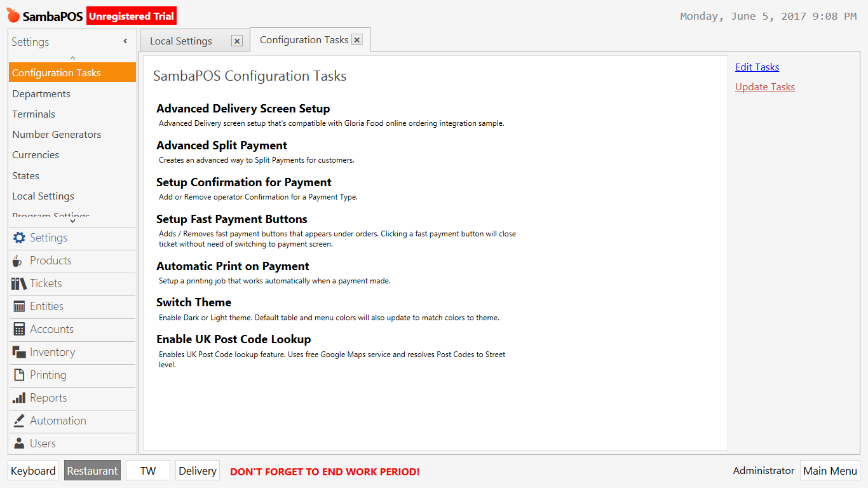Open Departments settings
The height and width of the screenshot is (488, 868).
click(x=72, y=93)
